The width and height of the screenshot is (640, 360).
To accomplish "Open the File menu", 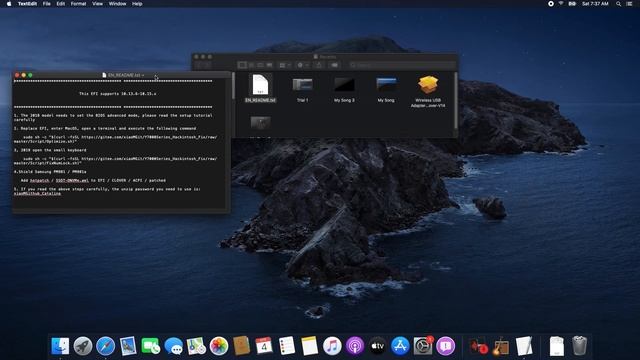I will click(47, 4).
